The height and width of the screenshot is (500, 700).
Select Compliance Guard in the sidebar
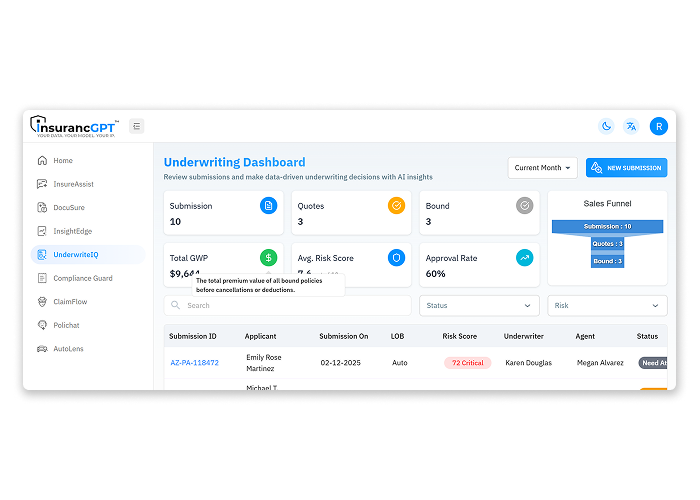pos(82,278)
